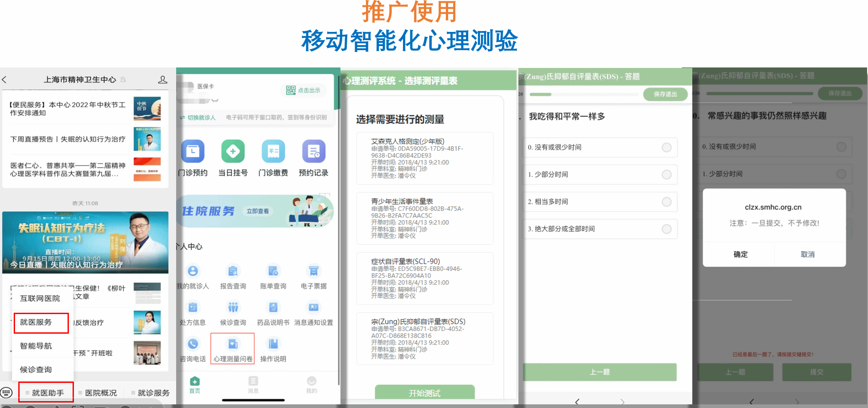The width and height of the screenshot is (868, 408).
Task: Select radio option 相当多时间
Action: [666, 201]
